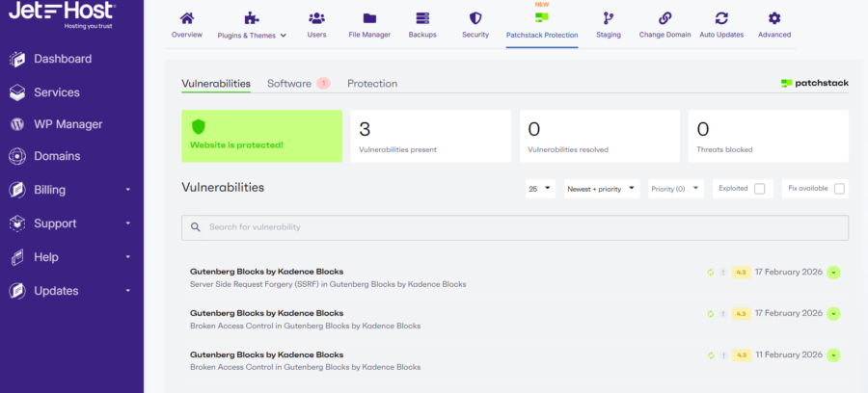Open the Users people icon
The width and height of the screenshot is (868, 393).
pyautogui.click(x=316, y=18)
